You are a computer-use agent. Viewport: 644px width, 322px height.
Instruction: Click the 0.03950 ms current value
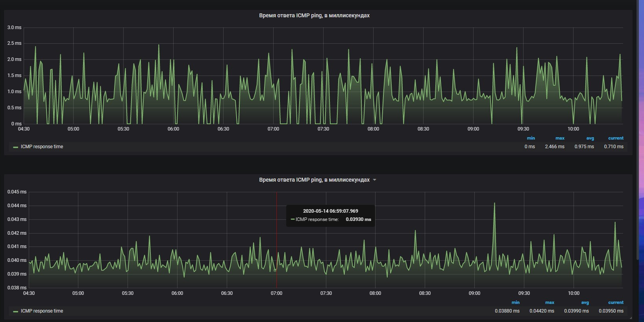point(611,311)
